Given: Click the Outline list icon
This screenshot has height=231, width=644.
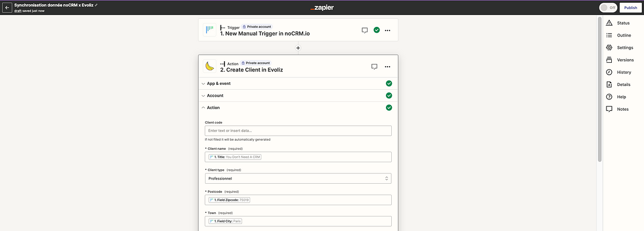Looking at the screenshot, I should 609,35.
